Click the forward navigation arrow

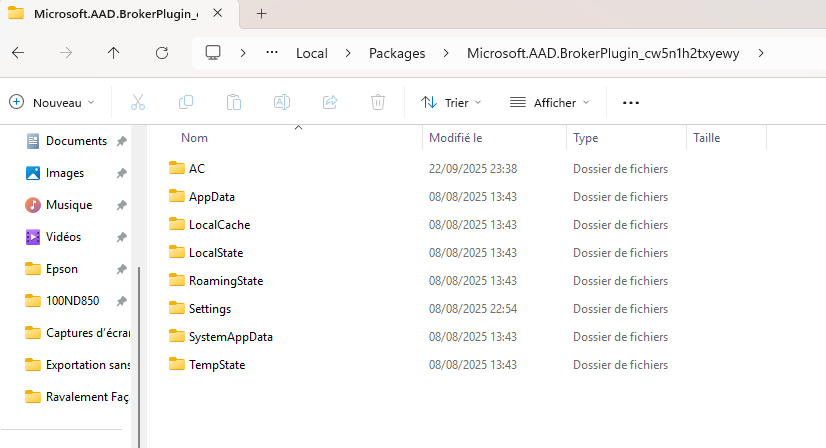coord(66,53)
